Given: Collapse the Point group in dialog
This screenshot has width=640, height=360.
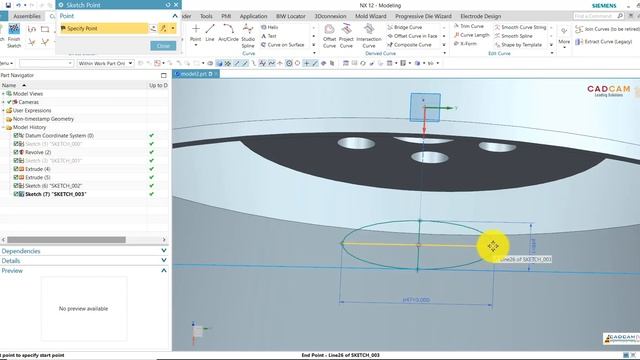Looking at the screenshot, I should 175,16.
